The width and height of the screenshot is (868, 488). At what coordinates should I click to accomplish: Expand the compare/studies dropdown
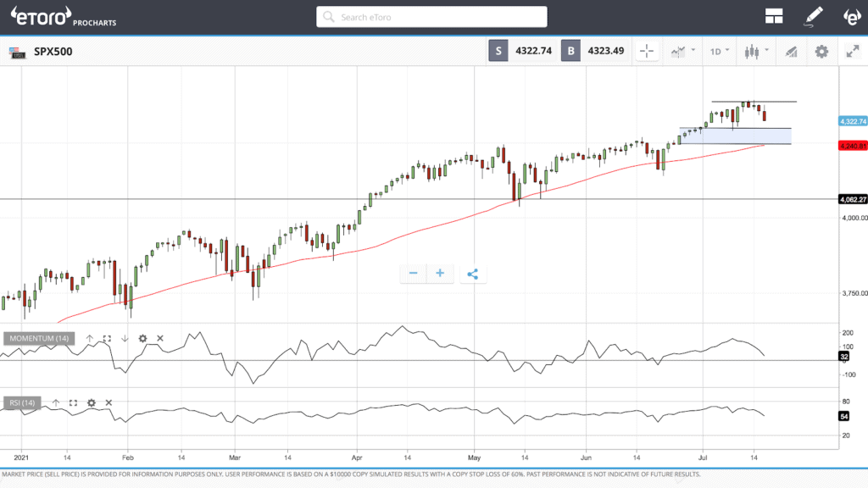point(682,51)
